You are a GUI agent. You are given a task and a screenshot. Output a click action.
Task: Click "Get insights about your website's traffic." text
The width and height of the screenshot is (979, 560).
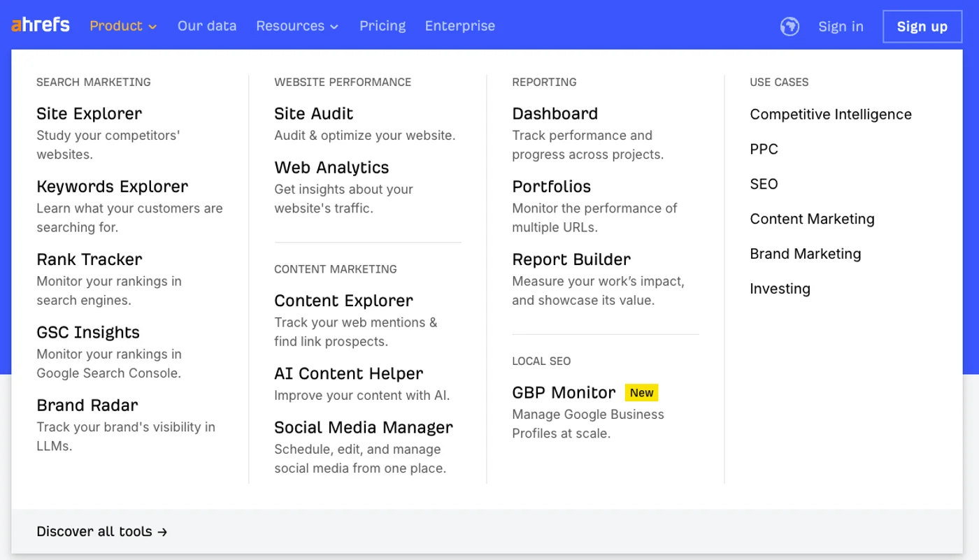(343, 199)
